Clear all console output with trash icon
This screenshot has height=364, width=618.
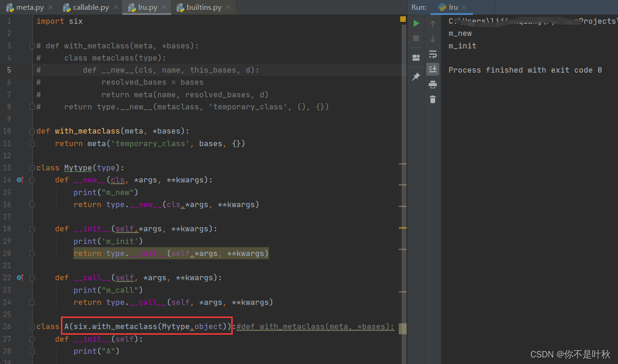point(433,99)
